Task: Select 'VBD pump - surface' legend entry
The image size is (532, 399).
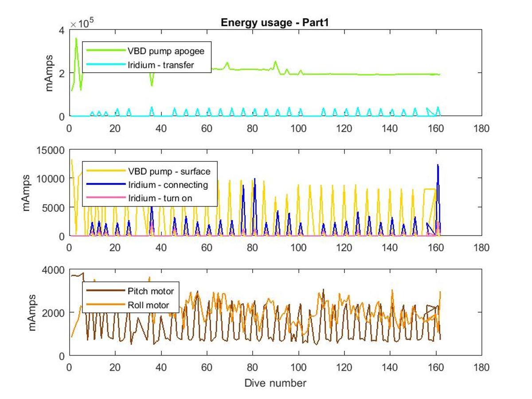Action: [x=169, y=171]
